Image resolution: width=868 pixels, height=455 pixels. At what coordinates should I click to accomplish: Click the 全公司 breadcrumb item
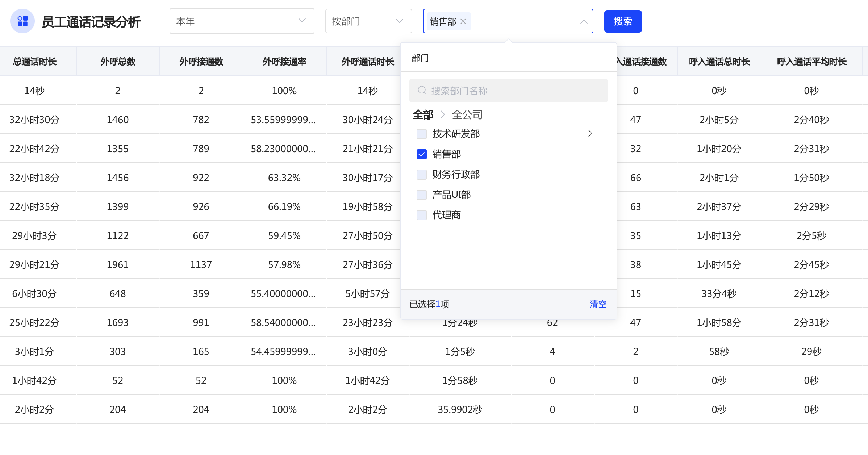tap(467, 115)
